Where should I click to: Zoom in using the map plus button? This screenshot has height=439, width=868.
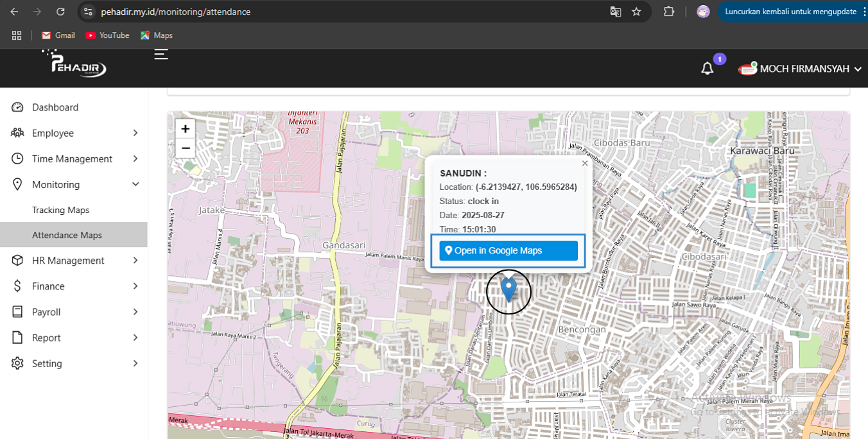point(185,128)
